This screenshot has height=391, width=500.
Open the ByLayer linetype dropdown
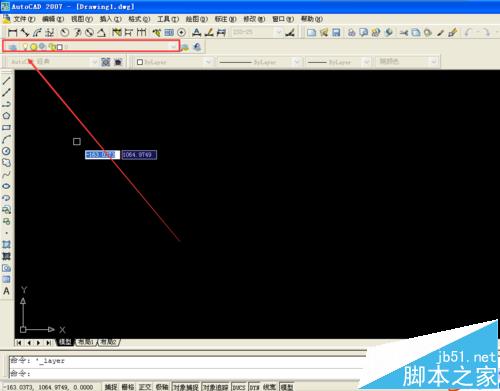click(296, 62)
